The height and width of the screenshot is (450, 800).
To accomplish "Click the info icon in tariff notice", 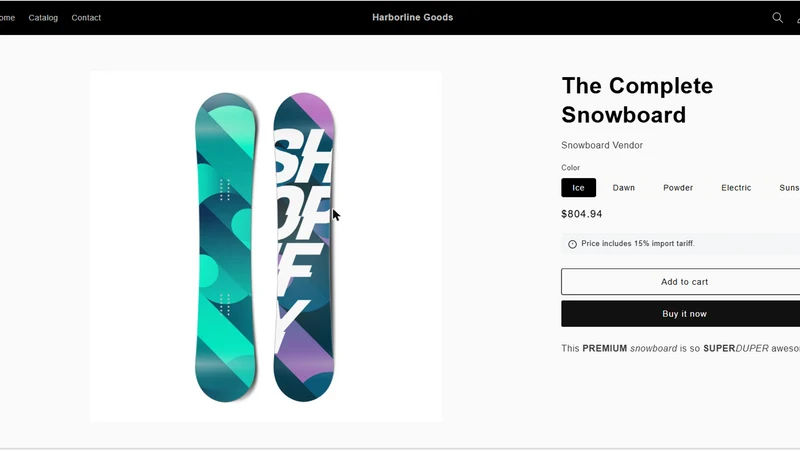I will tap(572, 244).
